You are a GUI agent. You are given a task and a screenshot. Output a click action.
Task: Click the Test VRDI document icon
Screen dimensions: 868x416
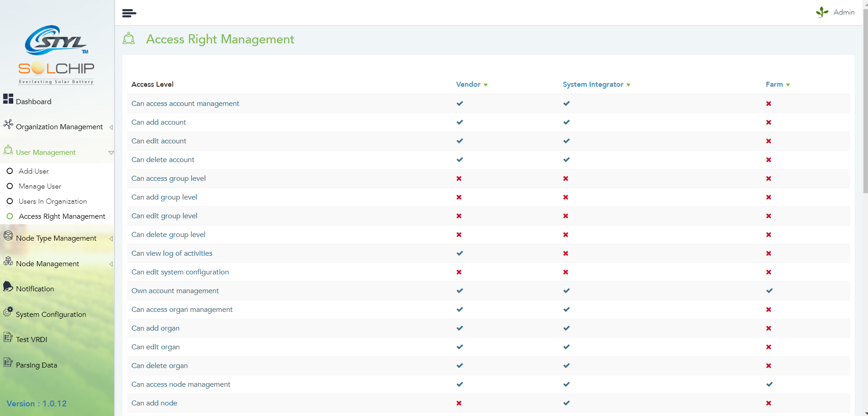point(8,337)
